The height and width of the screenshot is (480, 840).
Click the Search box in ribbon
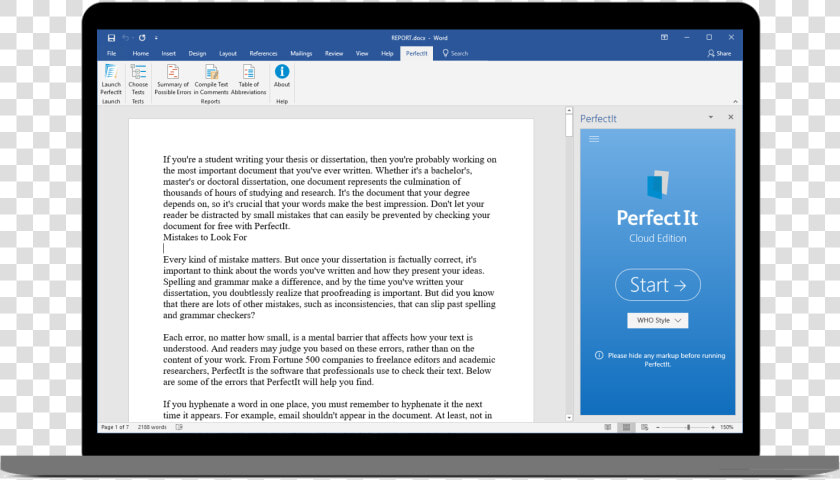click(455, 54)
